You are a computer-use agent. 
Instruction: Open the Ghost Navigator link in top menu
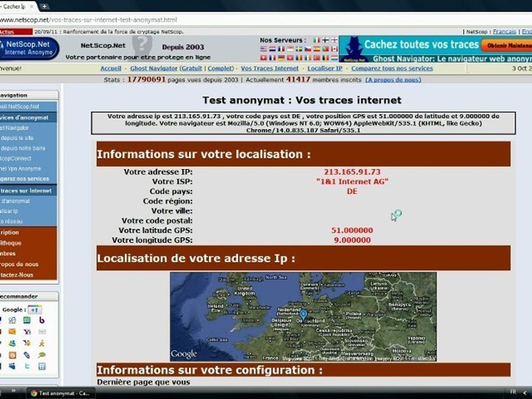154,68
